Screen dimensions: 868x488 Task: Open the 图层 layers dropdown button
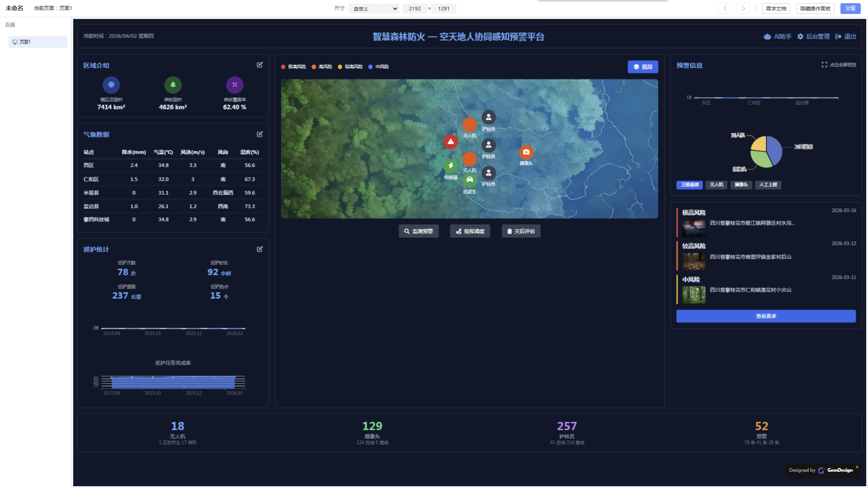coord(642,67)
